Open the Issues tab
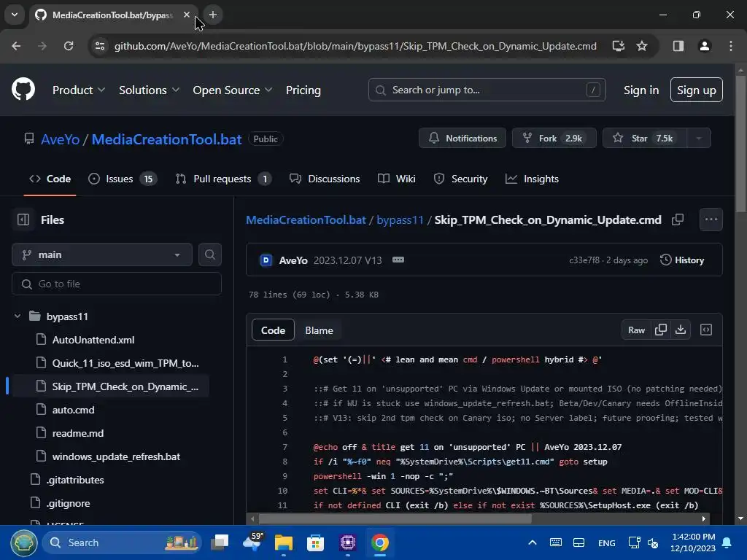Viewport: 747px width, 560px height. (x=123, y=179)
